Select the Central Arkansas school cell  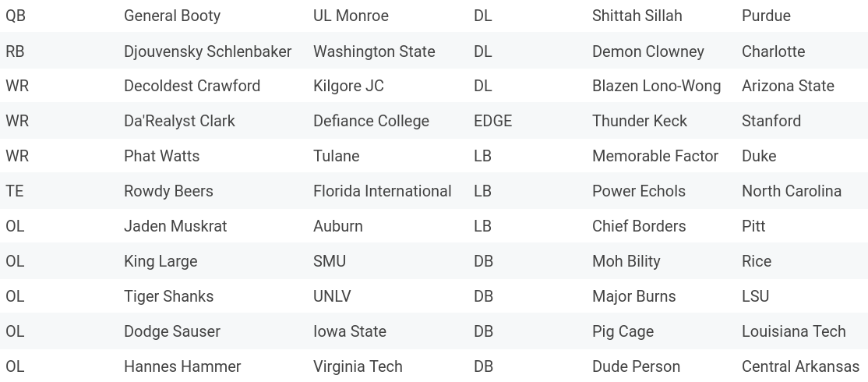tap(800, 366)
